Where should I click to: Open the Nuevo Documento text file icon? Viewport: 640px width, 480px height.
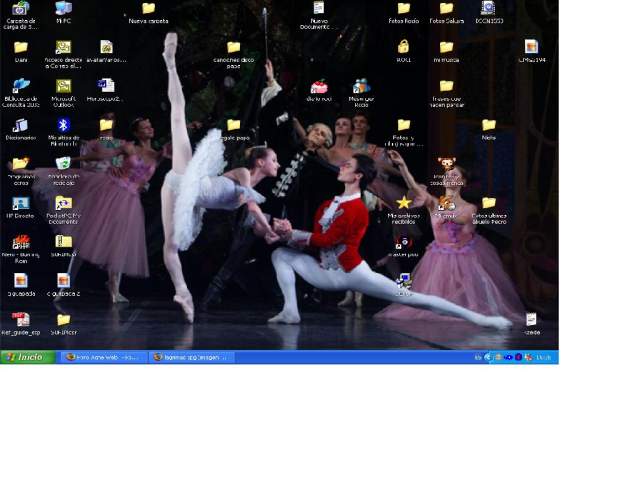[319, 7]
